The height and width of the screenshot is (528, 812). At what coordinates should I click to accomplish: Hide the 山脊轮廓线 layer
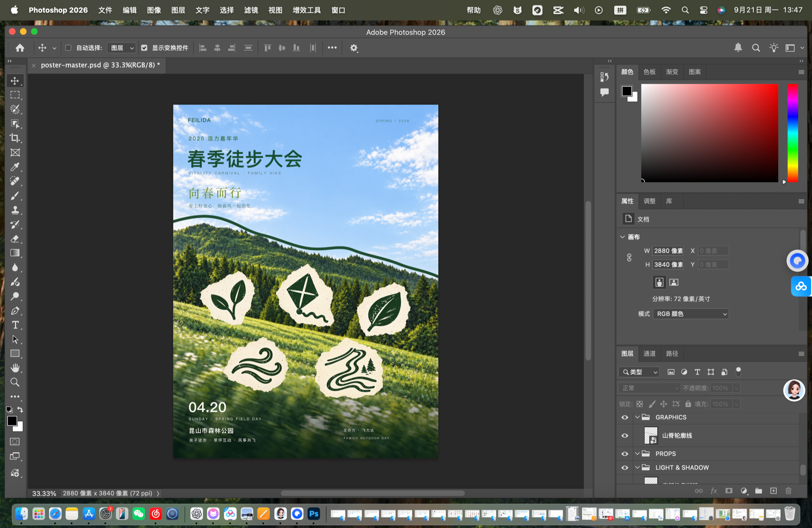[x=625, y=436]
